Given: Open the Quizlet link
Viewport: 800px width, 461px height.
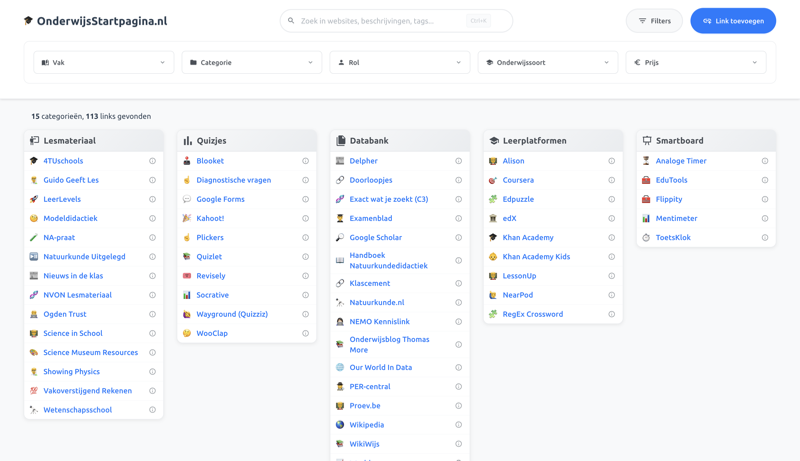Looking at the screenshot, I should (x=209, y=257).
